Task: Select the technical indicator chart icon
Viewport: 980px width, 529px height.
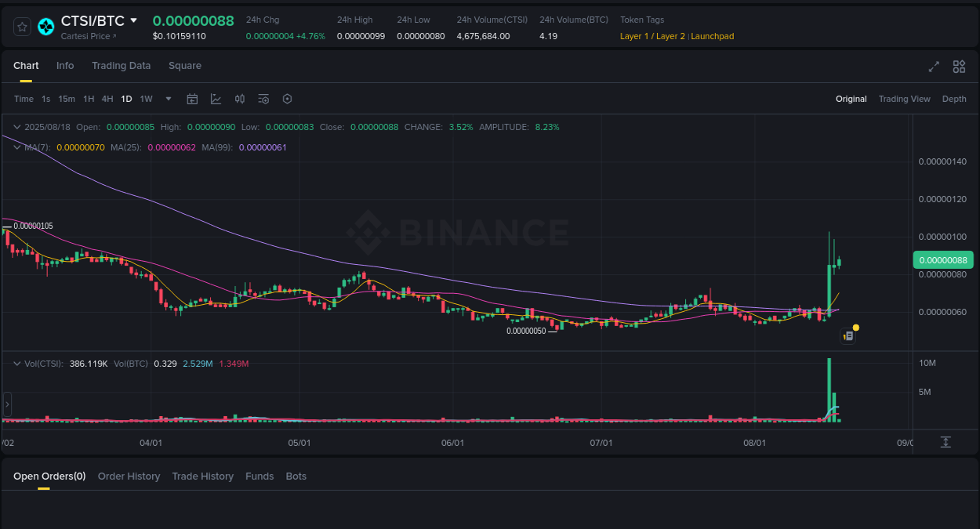Action: 216,99
